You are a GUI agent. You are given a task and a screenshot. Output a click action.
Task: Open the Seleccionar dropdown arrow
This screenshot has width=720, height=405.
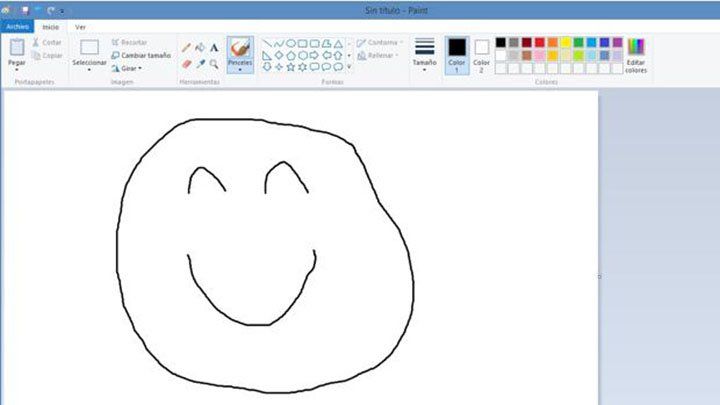[89, 69]
